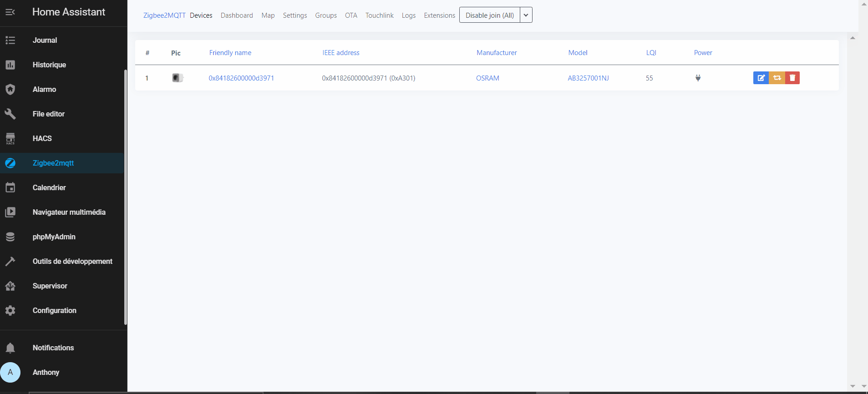Screen dimensions: 868x394
Task: Sort by Manufacturer column
Action: coord(497,53)
